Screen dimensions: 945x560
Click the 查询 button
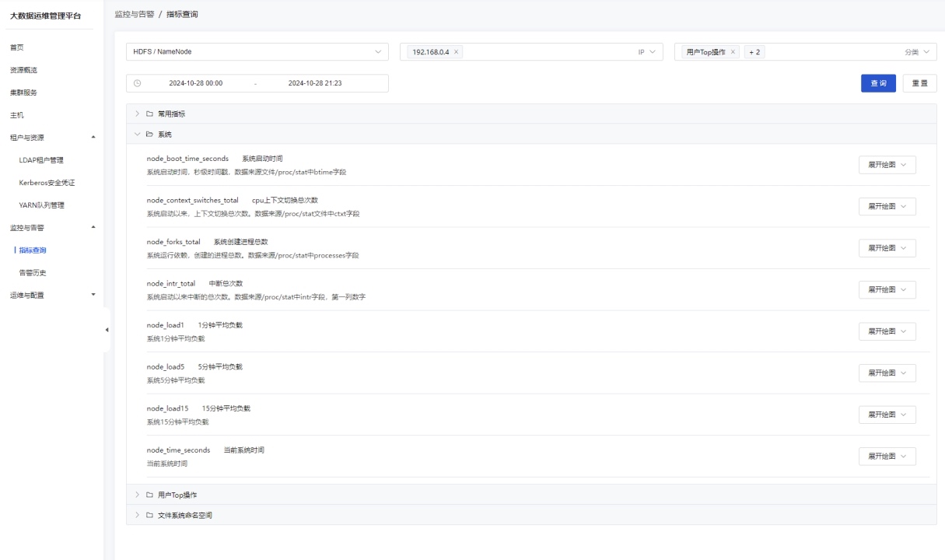click(x=878, y=83)
